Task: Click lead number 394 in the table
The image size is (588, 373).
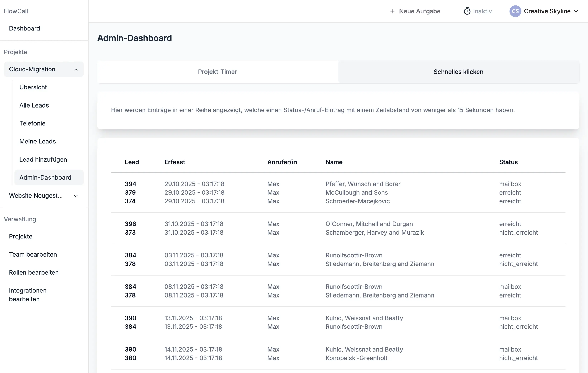Action: [x=130, y=184]
